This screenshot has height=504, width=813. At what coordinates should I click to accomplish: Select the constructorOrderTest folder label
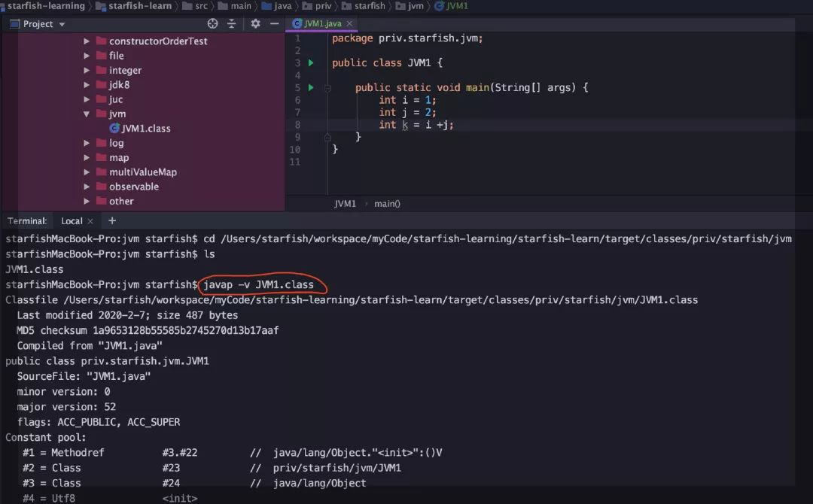tap(158, 41)
